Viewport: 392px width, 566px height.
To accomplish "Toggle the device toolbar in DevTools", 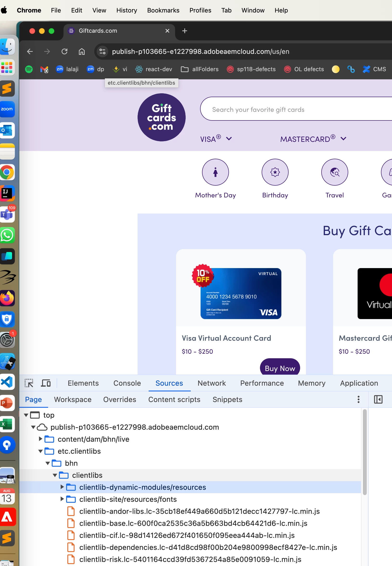I will tap(46, 383).
